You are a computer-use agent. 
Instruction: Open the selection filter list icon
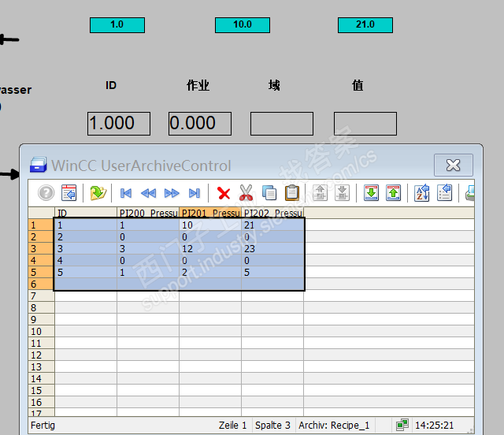point(444,193)
